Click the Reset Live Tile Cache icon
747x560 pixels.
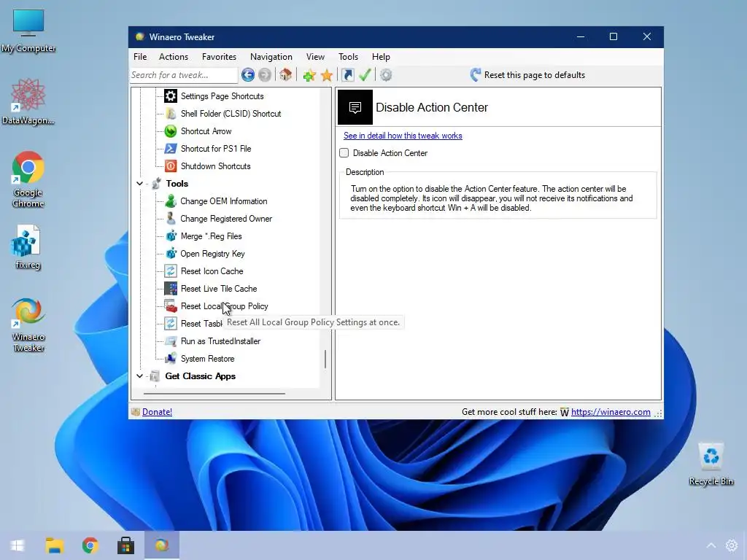click(x=171, y=289)
